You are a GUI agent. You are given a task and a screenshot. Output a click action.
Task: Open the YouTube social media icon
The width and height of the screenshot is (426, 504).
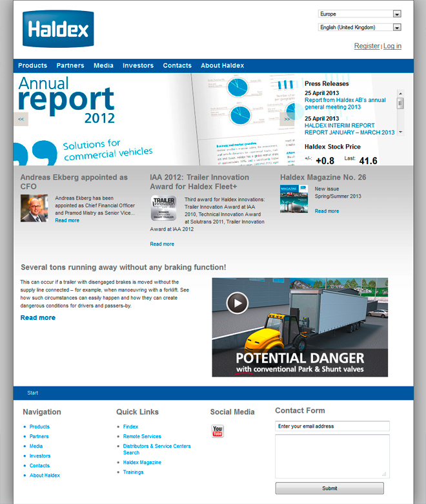(x=218, y=431)
